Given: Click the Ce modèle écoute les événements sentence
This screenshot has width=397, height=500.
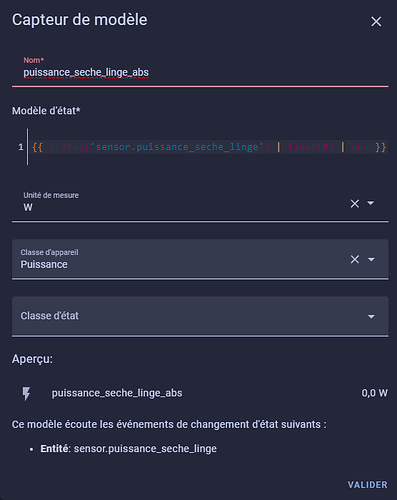Looking at the screenshot, I should click(169, 425).
